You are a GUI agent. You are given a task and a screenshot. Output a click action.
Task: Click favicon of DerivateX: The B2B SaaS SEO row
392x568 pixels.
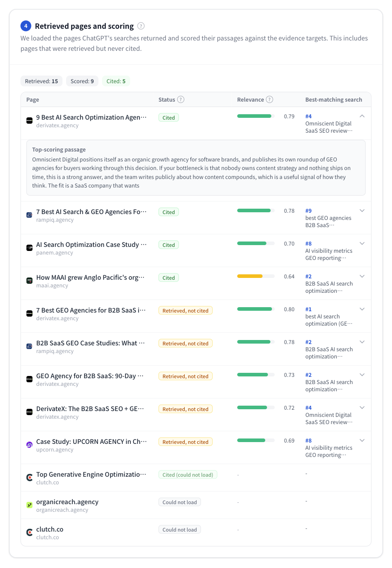click(x=29, y=412)
